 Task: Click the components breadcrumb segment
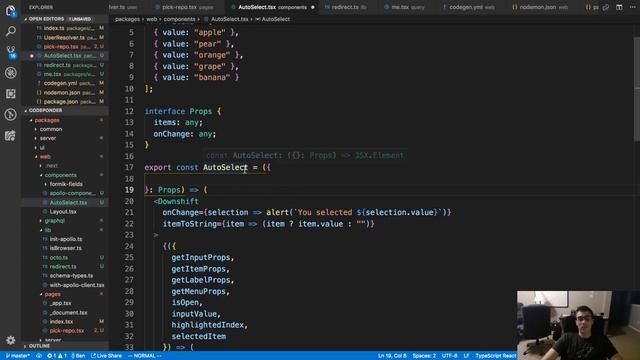coord(179,19)
